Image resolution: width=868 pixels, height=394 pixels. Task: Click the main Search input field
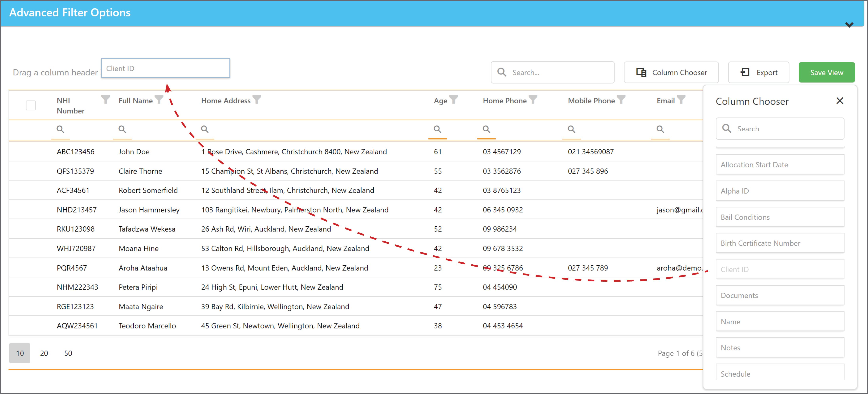tap(552, 72)
